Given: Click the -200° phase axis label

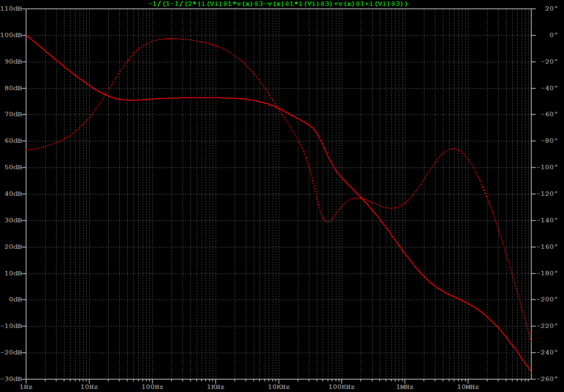Looking at the screenshot, I should [547, 300].
